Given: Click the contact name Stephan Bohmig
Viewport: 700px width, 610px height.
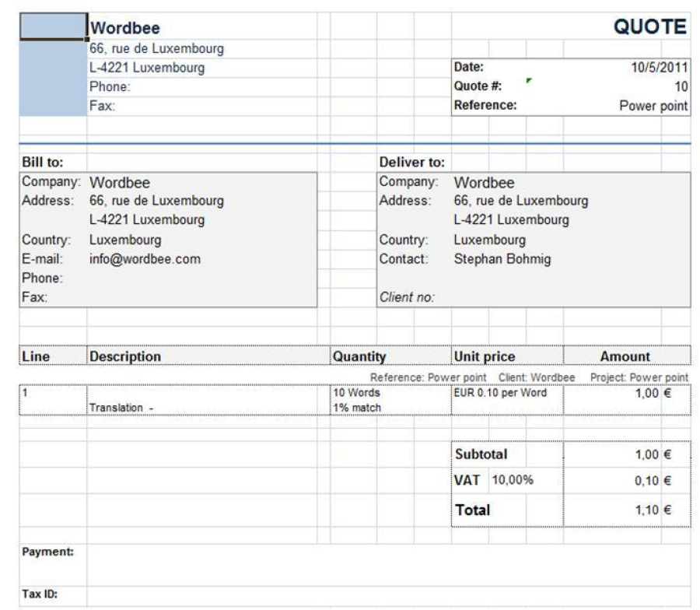Looking at the screenshot, I should (x=502, y=259).
